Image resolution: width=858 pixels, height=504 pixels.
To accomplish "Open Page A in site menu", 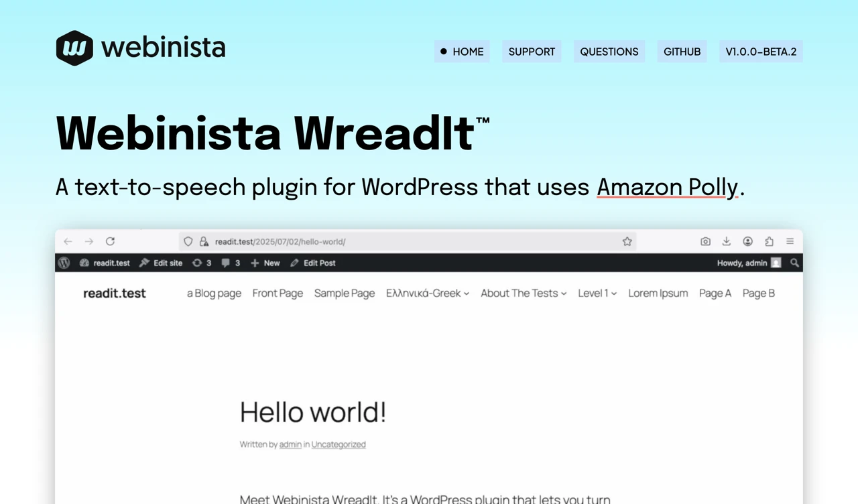I will point(715,293).
